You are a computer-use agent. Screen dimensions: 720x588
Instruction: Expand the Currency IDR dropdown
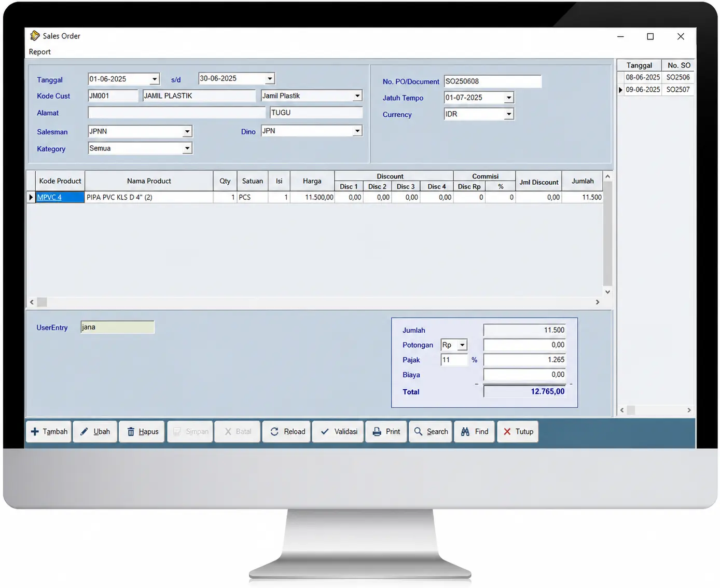point(509,114)
